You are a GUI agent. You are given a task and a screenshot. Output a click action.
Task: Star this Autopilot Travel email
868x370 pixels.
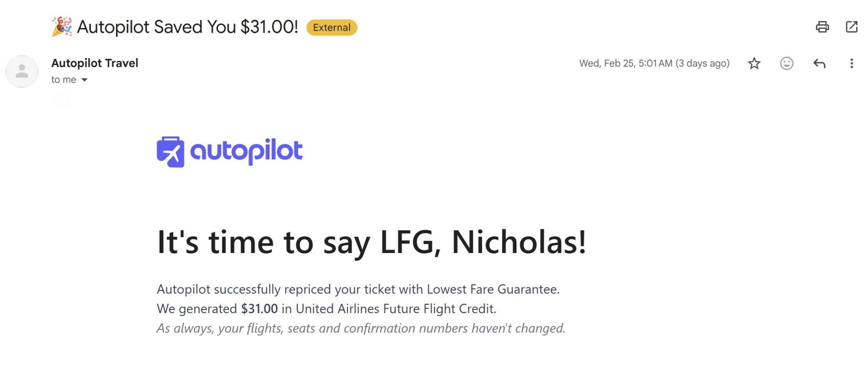click(754, 64)
